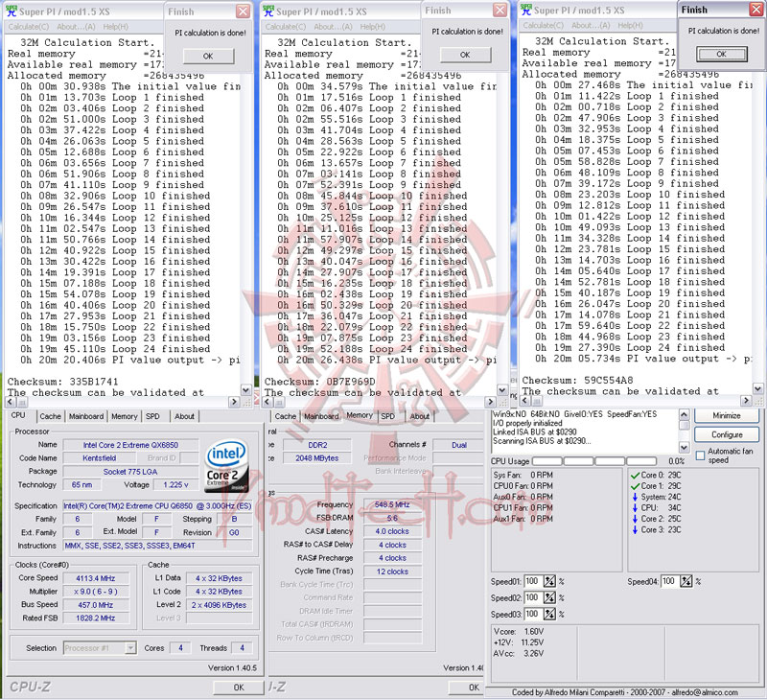Click the Speed01 percent stepper icon
This screenshot has width=767, height=700.
click(549, 581)
